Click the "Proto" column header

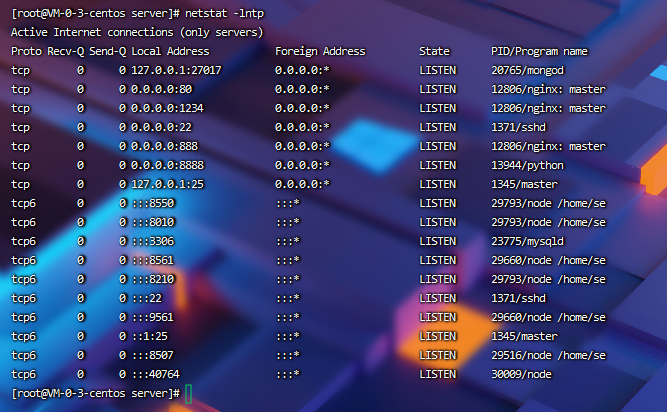pos(27,51)
